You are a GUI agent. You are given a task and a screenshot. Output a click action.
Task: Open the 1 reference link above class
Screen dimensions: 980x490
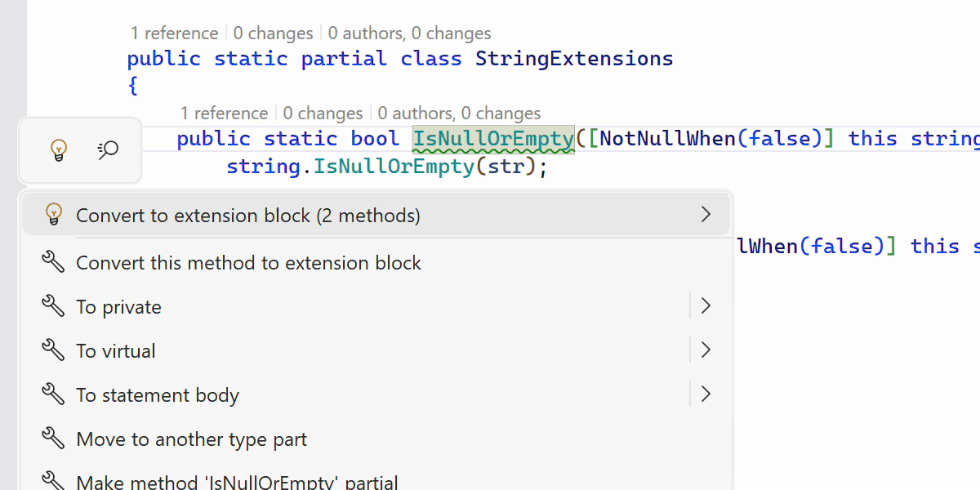point(174,33)
